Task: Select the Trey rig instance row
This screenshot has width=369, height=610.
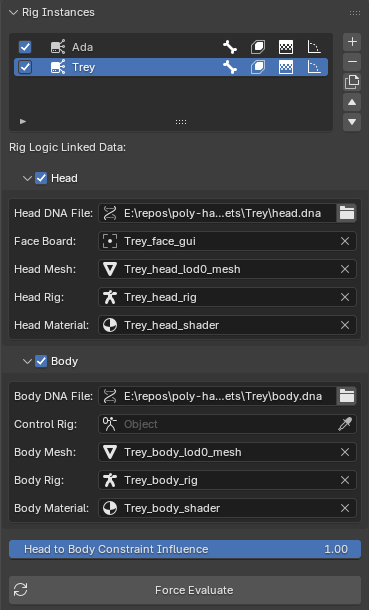Action: [x=171, y=67]
